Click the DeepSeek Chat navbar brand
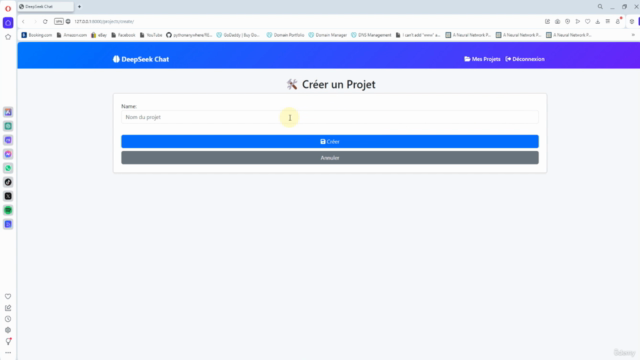The width and height of the screenshot is (640, 360). 141,59
